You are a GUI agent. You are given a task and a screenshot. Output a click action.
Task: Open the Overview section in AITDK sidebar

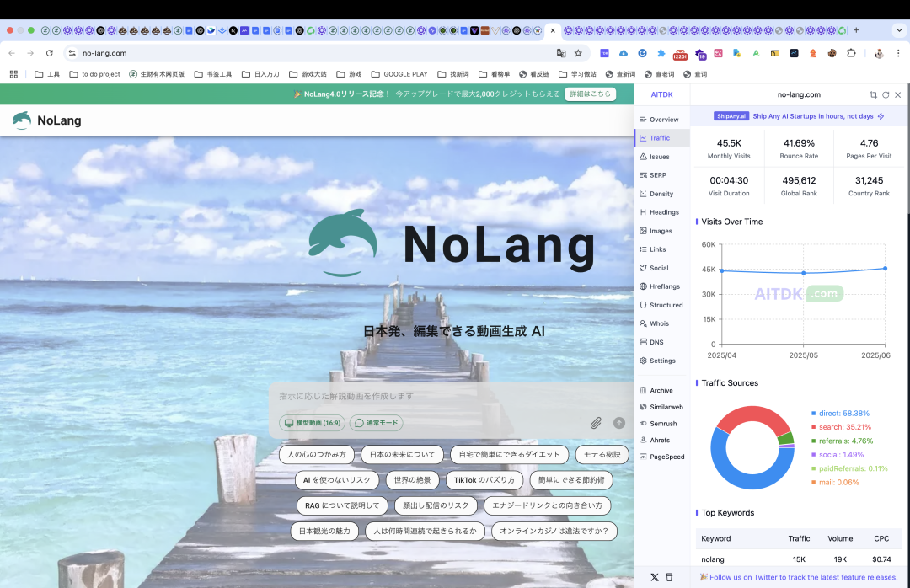pos(659,120)
